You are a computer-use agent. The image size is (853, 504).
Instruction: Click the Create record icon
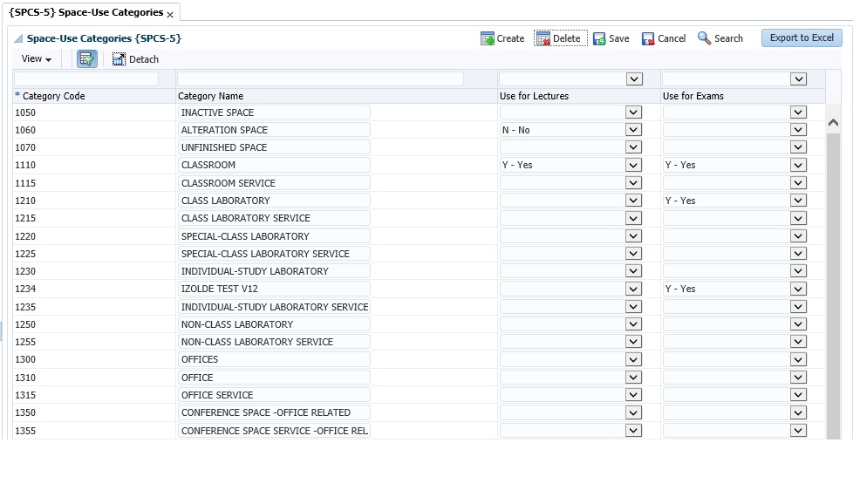point(488,38)
